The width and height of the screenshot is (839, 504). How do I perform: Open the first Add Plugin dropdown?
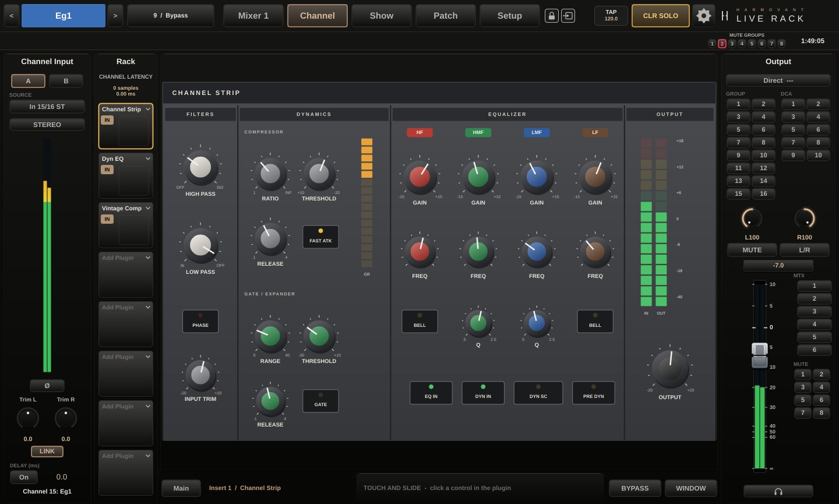pyautogui.click(x=148, y=258)
